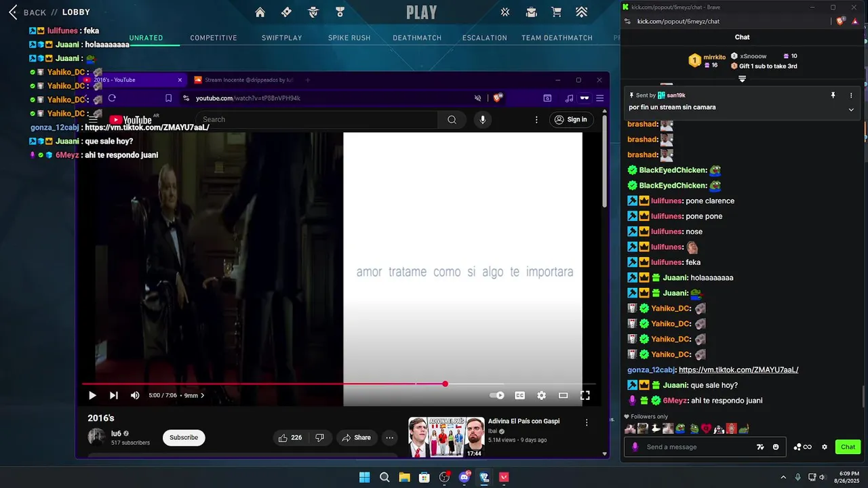Open YouTube settings three-dot menu
The width and height of the screenshot is (868, 488).
click(536, 119)
